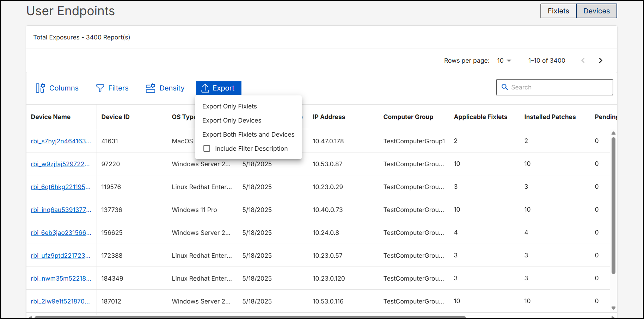The width and height of the screenshot is (644, 319).
Task: Click the search magnifier icon
Action: coord(505,87)
